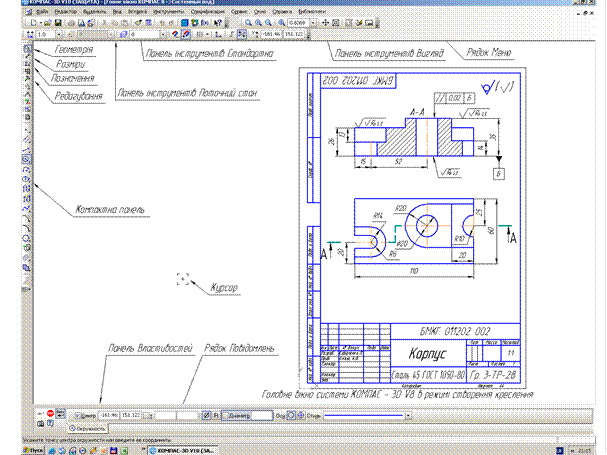Click the context Help arrow-question icon
Screen dimensions: 607x455
point(218,23)
